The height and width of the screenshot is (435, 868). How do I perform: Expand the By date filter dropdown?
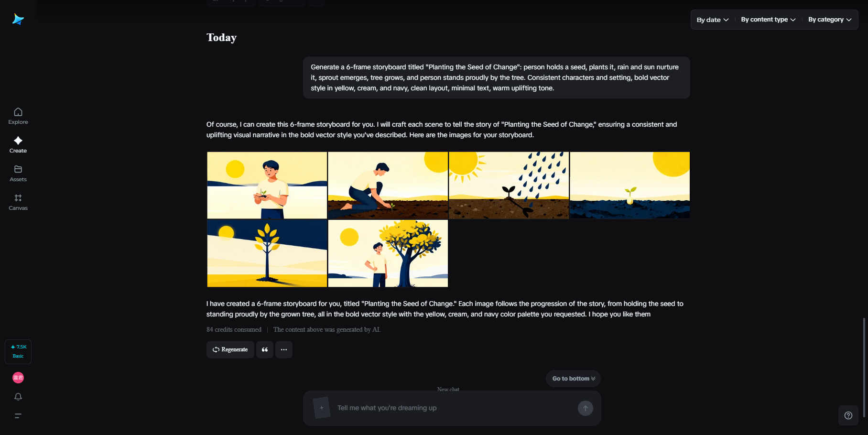pos(713,20)
